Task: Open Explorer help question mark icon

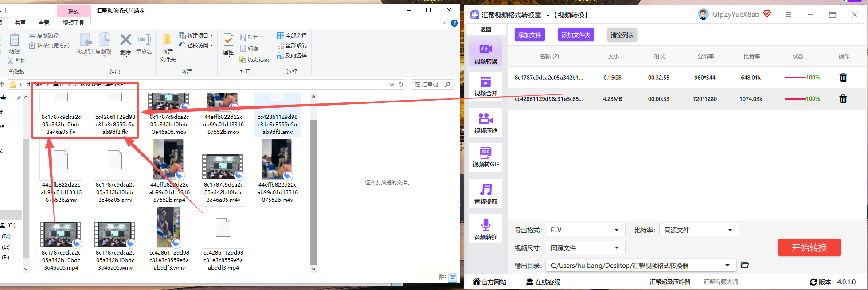Action: point(454,23)
